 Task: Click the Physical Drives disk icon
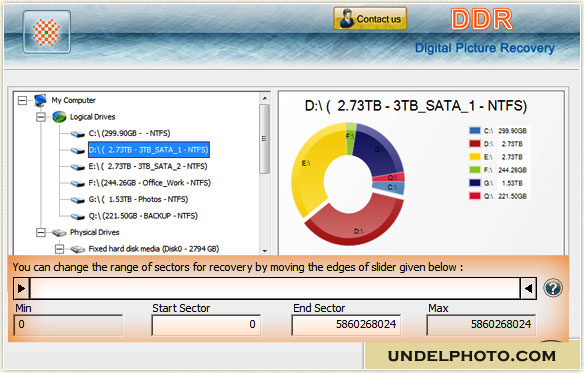pyautogui.click(x=59, y=233)
